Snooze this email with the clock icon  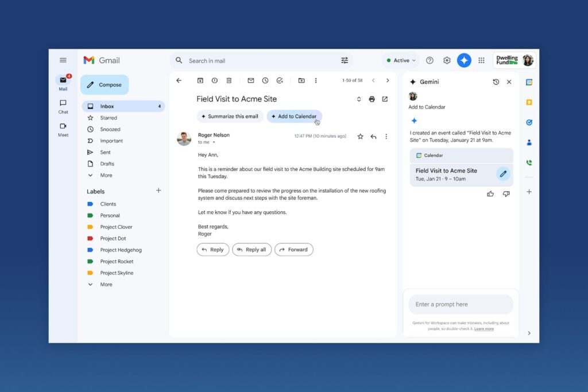click(x=265, y=80)
